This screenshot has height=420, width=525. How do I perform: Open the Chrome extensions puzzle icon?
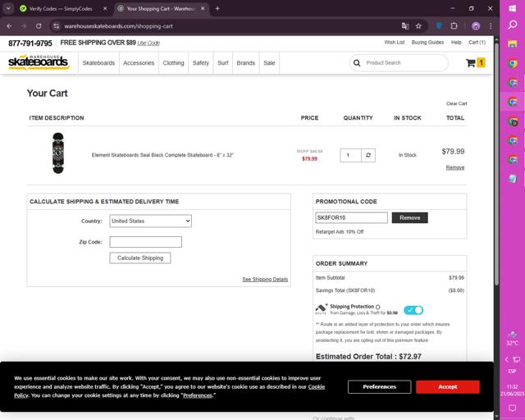point(454,26)
